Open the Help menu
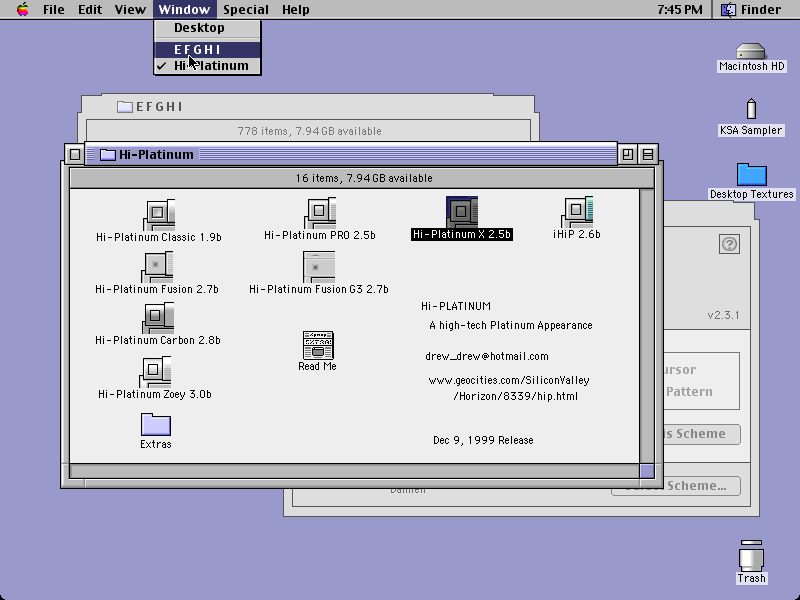Viewport: 800px width, 600px height. (x=295, y=9)
